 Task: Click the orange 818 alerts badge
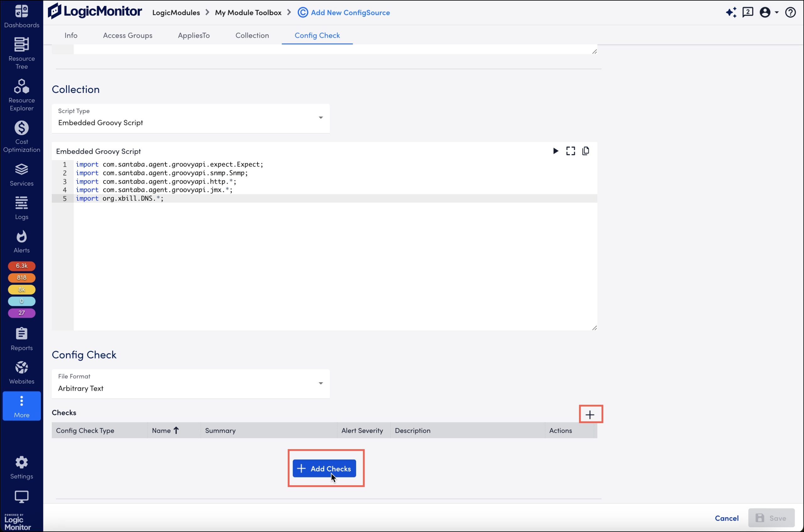pos(21,277)
